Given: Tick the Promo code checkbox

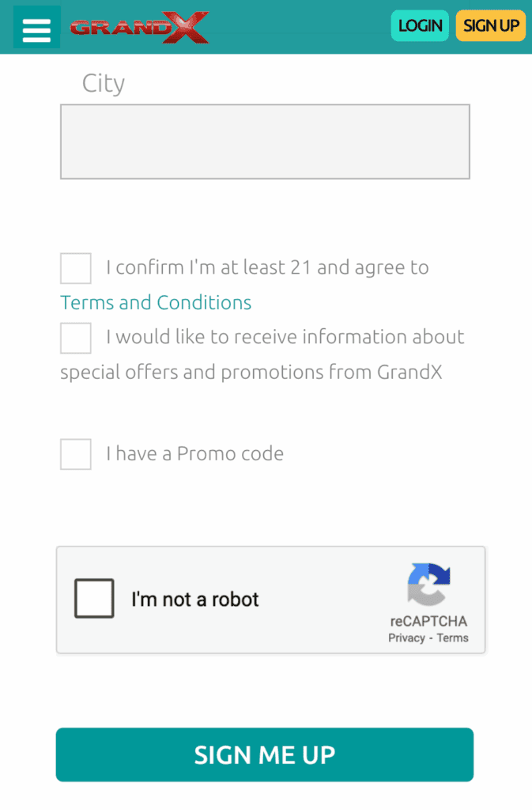Looking at the screenshot, I should 76,454.
